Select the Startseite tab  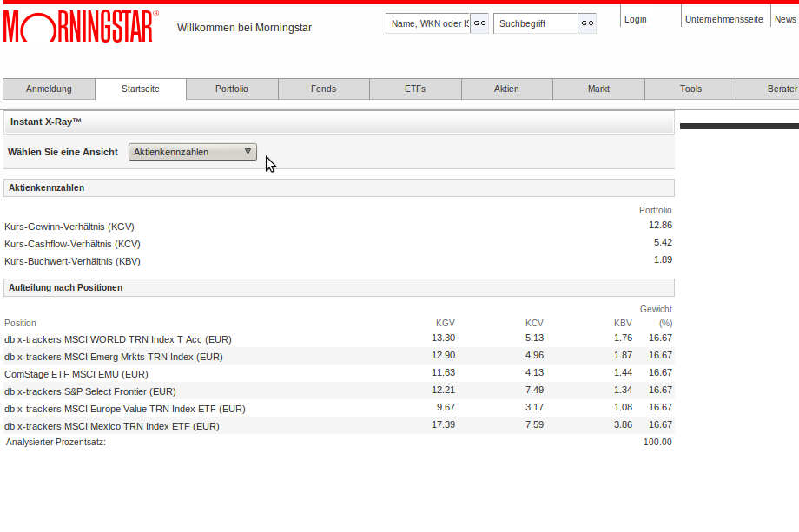141,89
